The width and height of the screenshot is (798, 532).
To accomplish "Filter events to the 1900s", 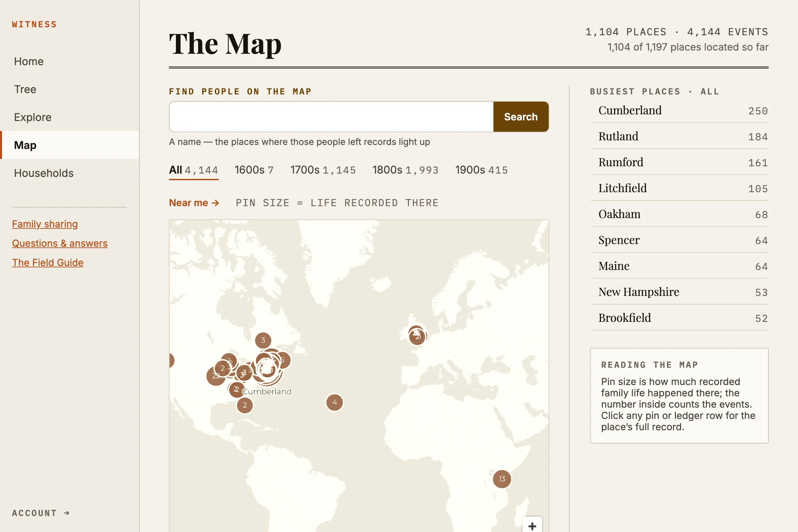I will pyautogui.click(x=481, y=170).
